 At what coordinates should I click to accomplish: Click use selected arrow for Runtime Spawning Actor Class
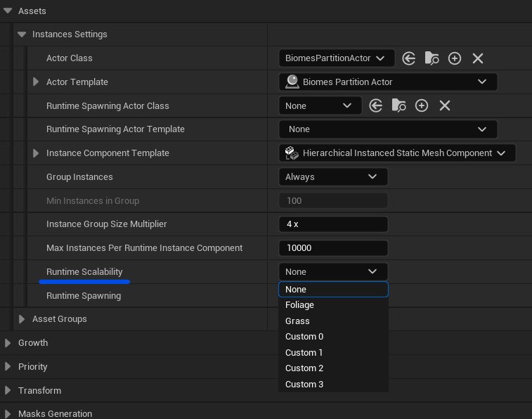tap(376, 105)
